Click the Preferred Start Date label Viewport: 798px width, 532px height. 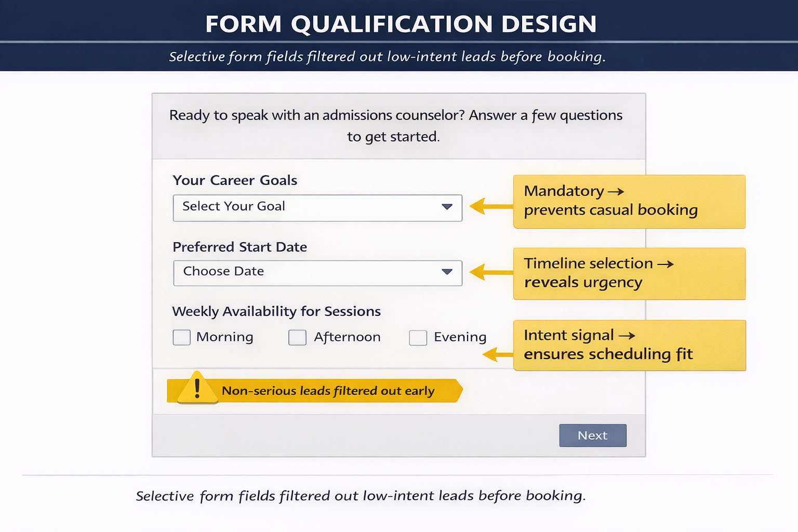[240, 247]
